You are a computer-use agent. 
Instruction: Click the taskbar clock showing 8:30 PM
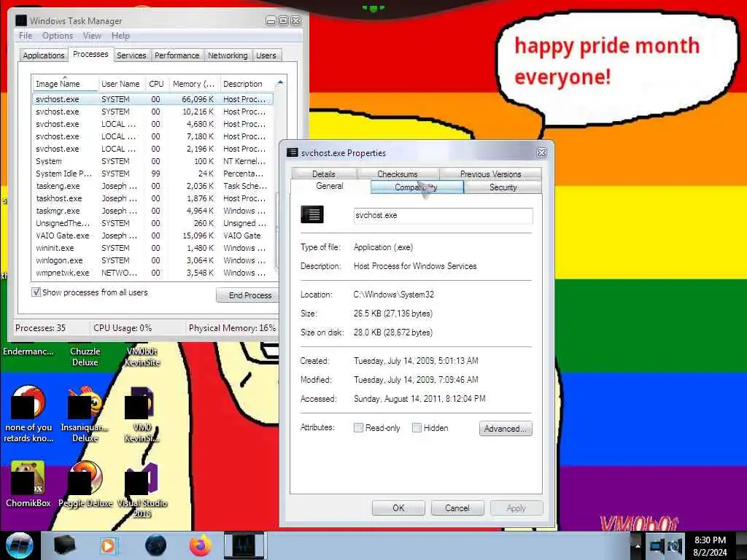711,545
